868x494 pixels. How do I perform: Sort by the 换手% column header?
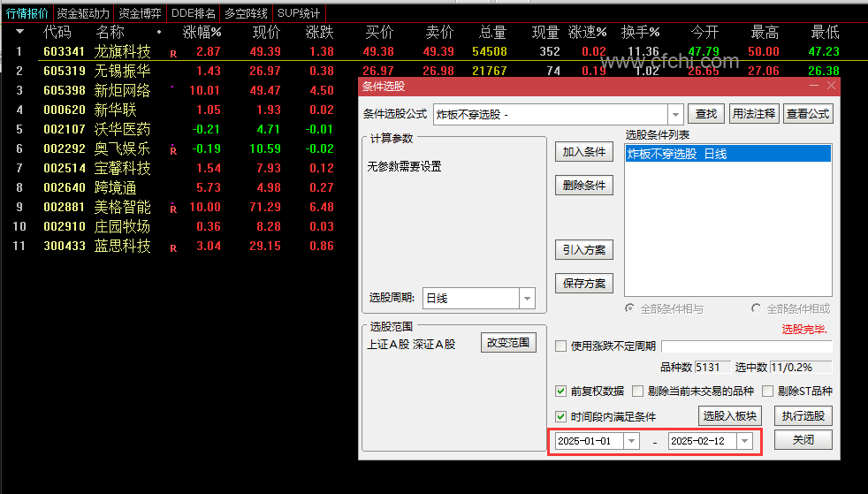(x=641, y=33)
